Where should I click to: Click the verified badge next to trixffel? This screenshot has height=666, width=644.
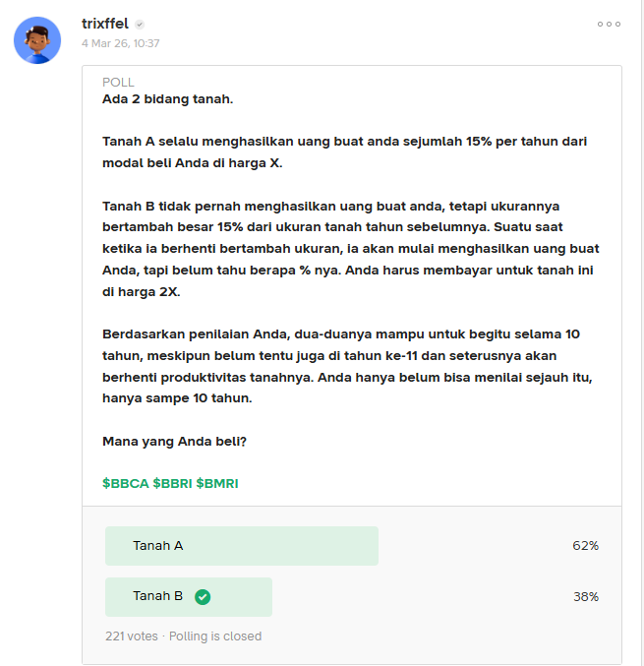click(141, 24)
